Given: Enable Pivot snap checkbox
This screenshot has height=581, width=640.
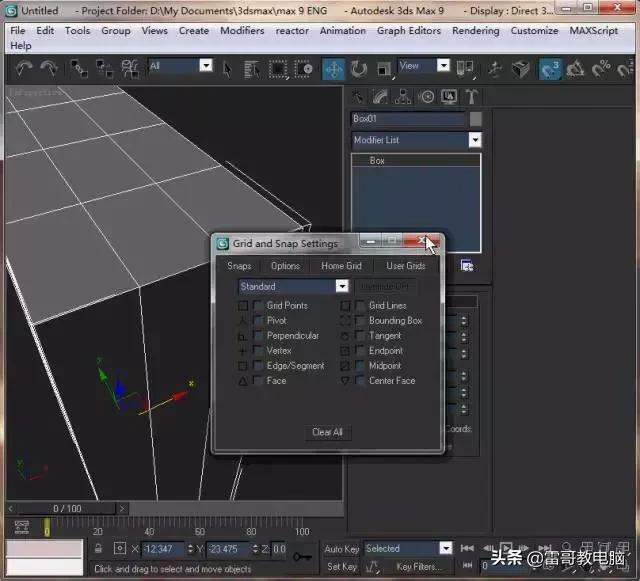Looking at the screenshot, I should tap(258, 320).
